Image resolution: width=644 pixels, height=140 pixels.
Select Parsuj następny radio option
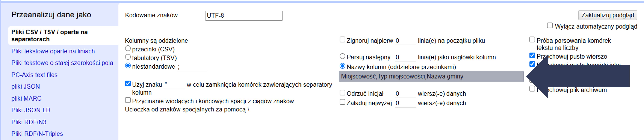click(342, 56)
